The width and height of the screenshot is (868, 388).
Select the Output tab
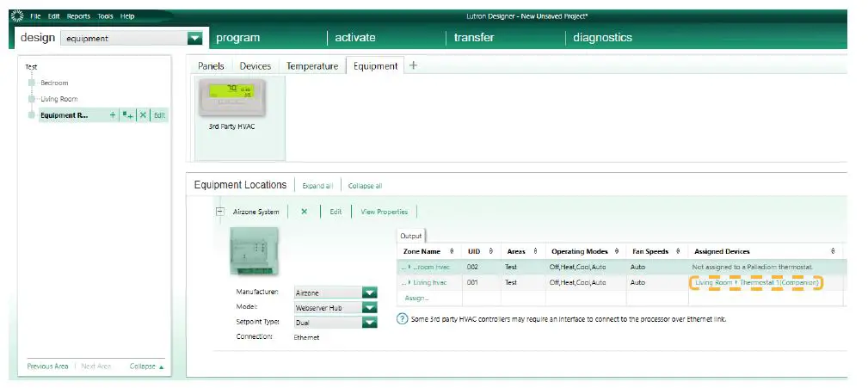[x=410, y=236]
